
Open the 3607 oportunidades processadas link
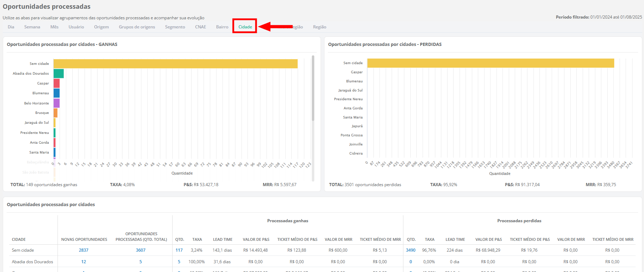141,250
